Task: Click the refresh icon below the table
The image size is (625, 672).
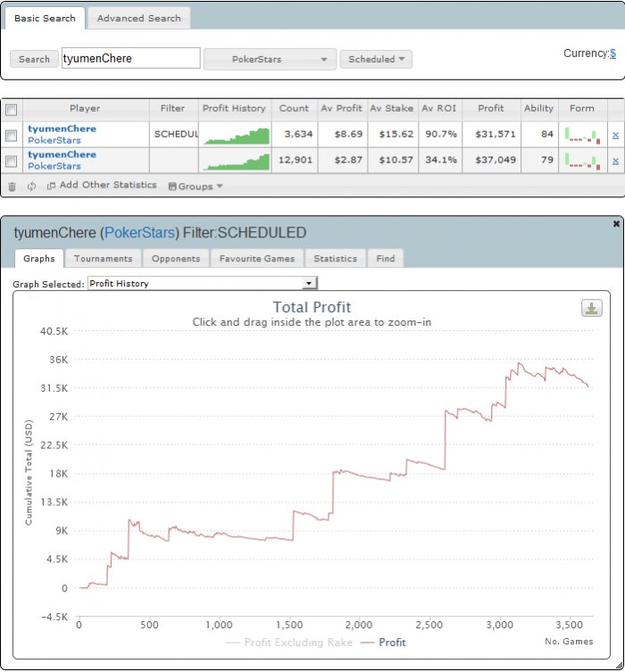Action: click(x=31, y=187)
